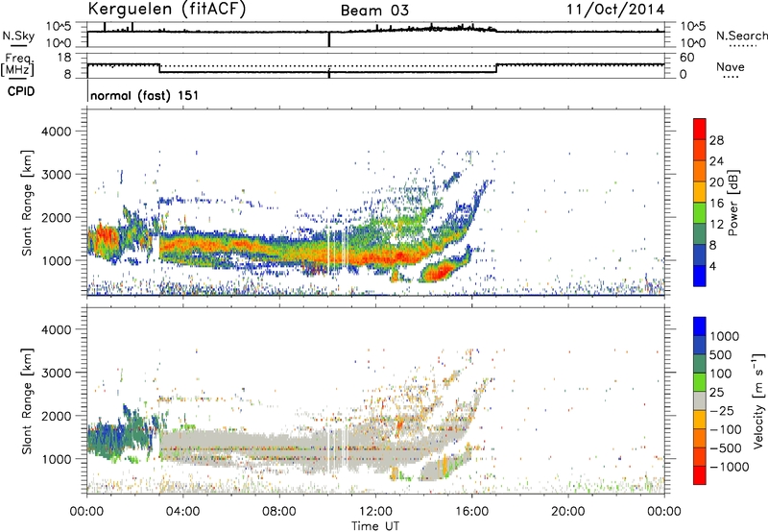Click the '08:00' time axis tick label
768x532 pixels.
click(279, 512)
